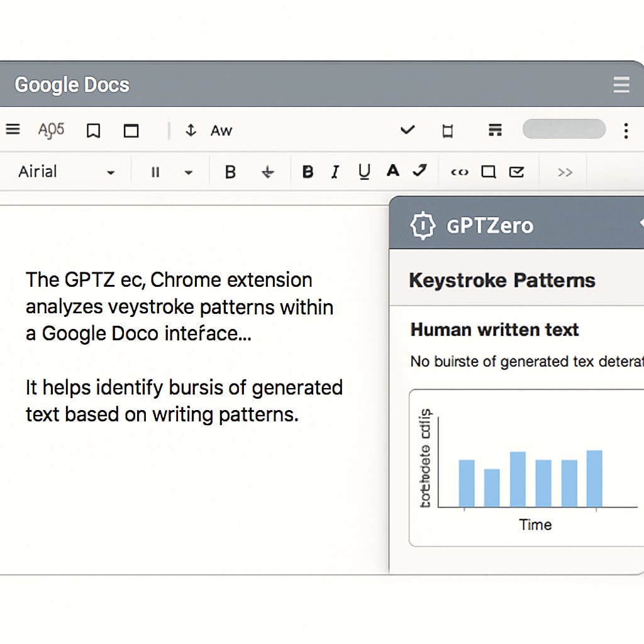Click the thin B icon in formatting bar
Viewport: 644px width, 644px height.
pos(230,172)
